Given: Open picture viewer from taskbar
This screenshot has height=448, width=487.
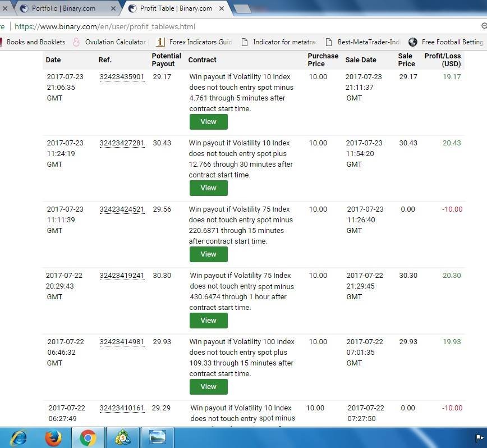Looking at the screenshot, I should (158, 438).
